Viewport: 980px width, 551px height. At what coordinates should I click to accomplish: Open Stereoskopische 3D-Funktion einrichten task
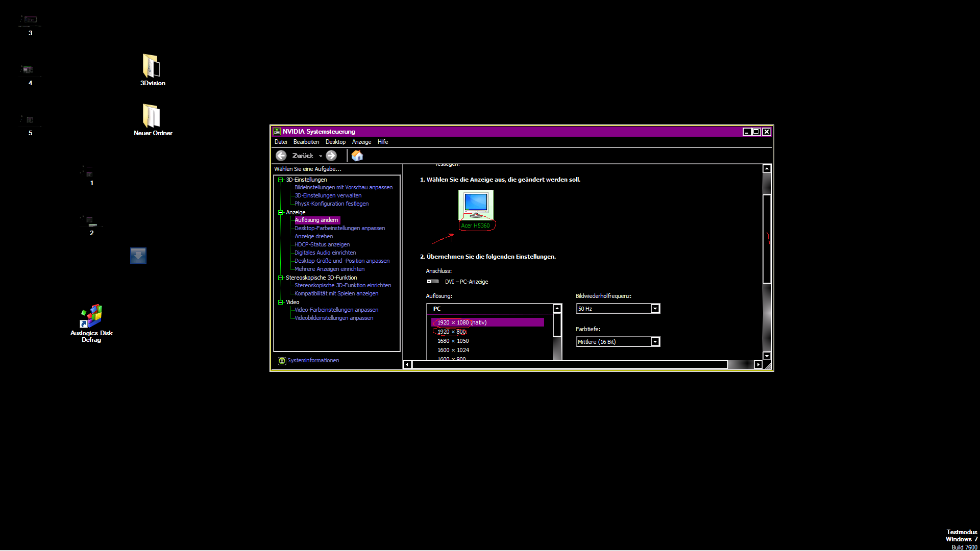(342, 286)
